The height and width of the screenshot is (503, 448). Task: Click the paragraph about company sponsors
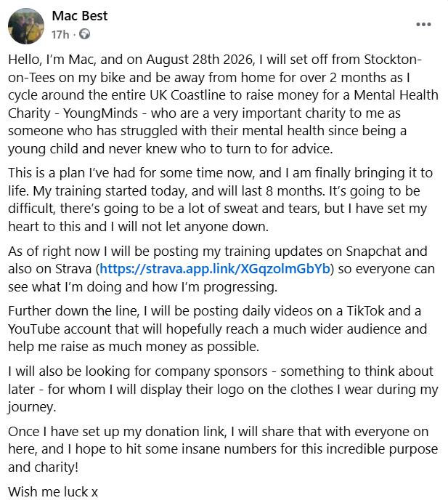(218, 389)
